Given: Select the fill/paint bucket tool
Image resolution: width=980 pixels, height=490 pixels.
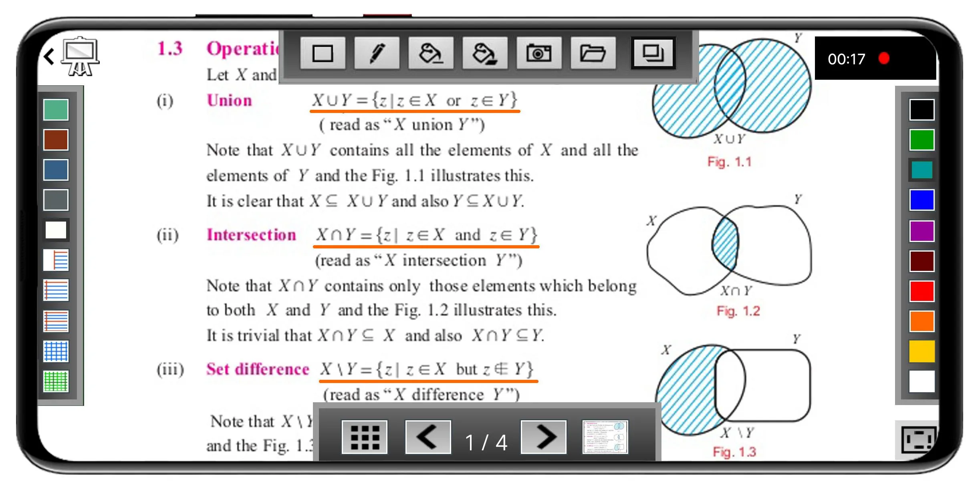Looking at the screenshot, I should [x=429, y=54].
